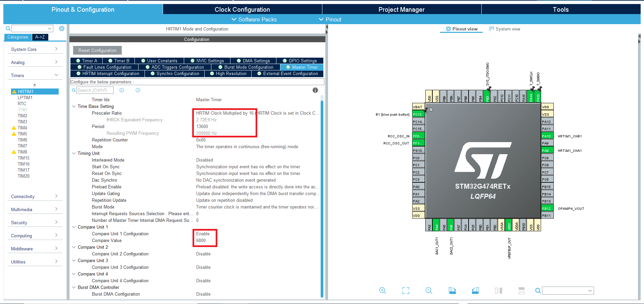644x304 pixels.
Task: Click the DMA Settings tab check mark
Action: (x=239, y=61)
